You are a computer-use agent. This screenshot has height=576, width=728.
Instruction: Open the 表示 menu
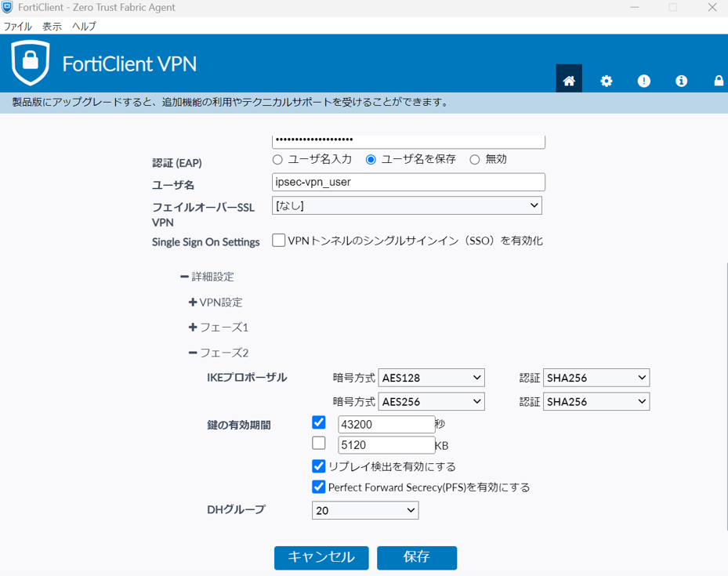click(x=52, y=27)
